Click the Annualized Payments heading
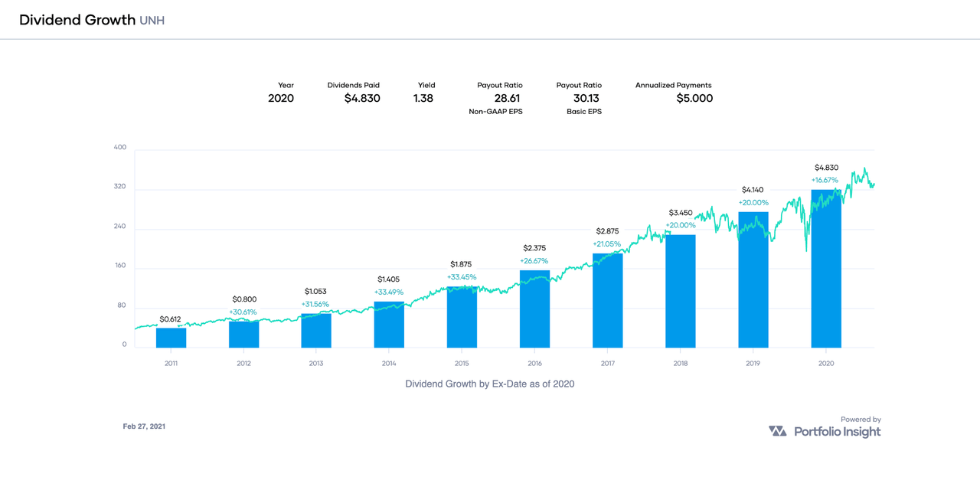The width and height of the screenshot is (980, 477). pyautogui.click(x=674, y=85)
